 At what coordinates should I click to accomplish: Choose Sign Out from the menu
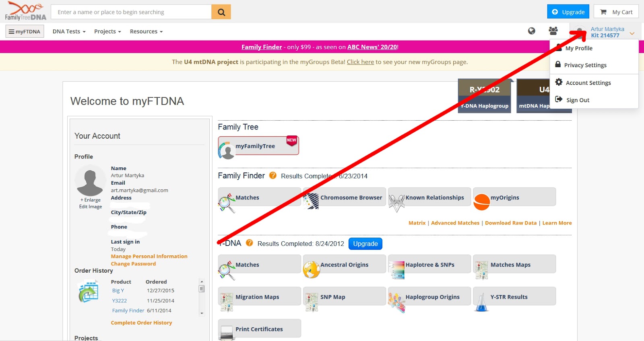coord(578,100)
